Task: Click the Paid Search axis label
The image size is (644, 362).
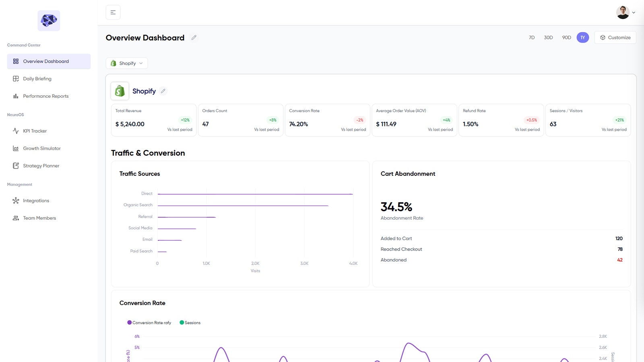Action: pyautogui.click(x=141, y=251)
